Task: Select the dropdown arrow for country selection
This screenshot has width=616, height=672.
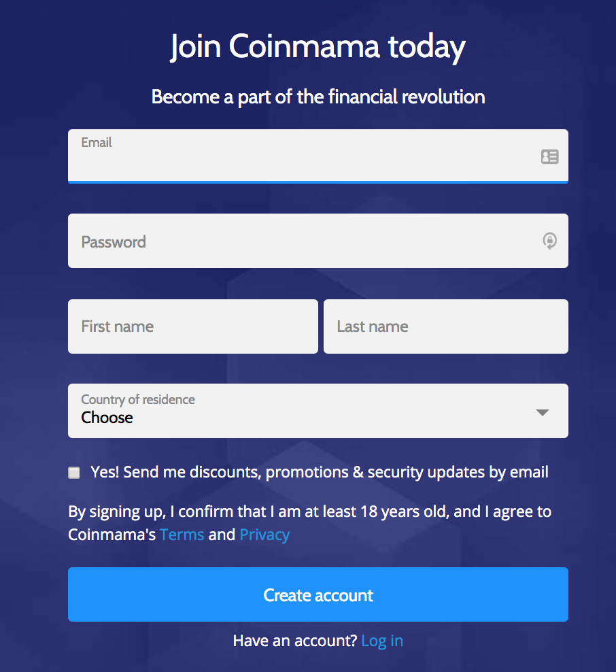Action: coord(542,411)
